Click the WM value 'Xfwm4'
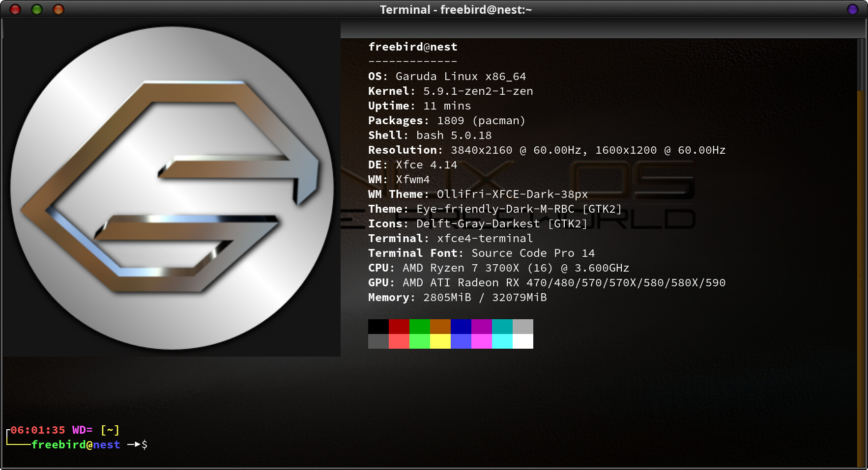Viewport: 868px width, 470px height. coord(413,180)
